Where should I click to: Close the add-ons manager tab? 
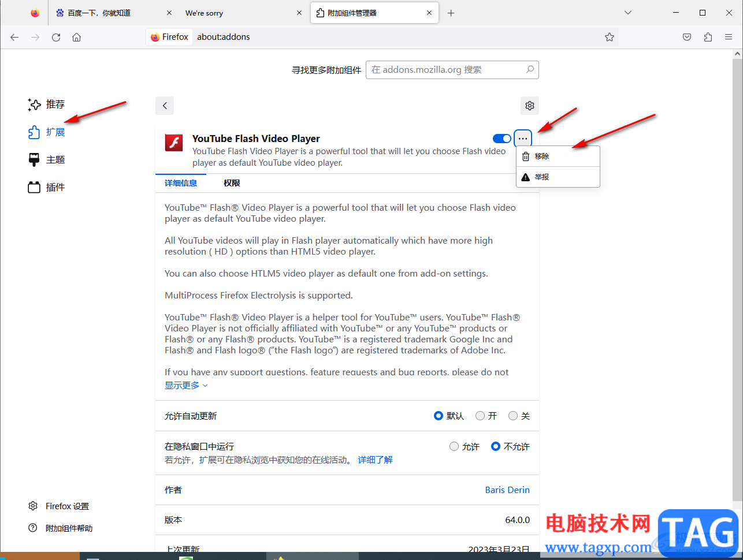tap(429, 13)
